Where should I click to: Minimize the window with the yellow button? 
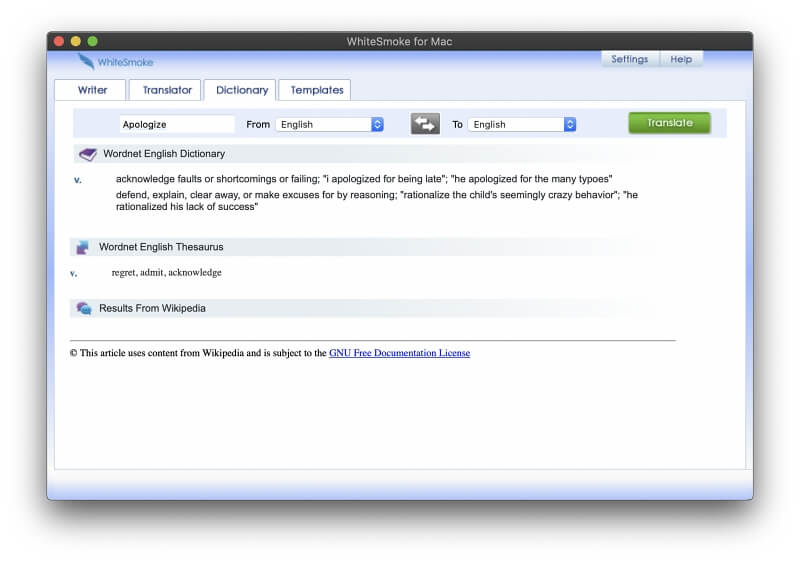coord(76,41)
